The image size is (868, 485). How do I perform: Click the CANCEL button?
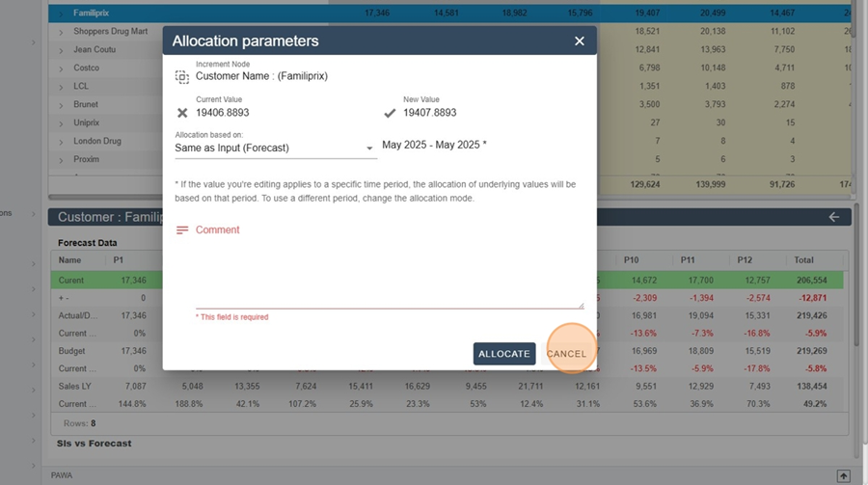[566, 354]
